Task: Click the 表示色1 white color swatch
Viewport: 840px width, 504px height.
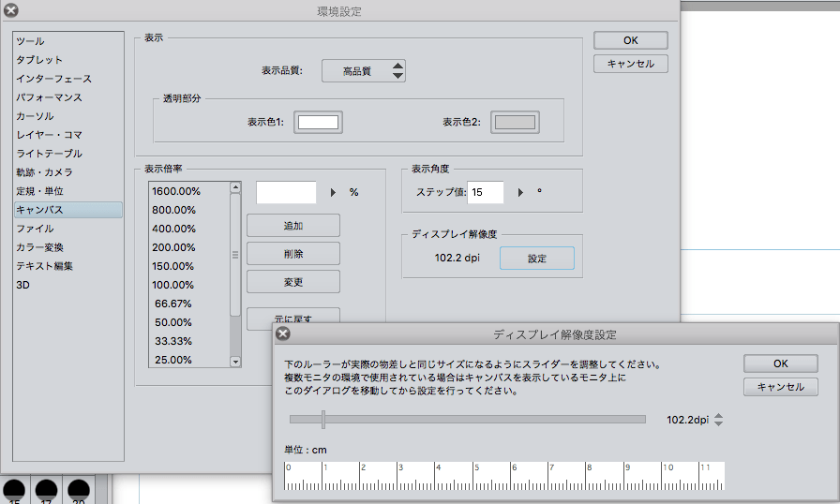Action: coord(318,122)
